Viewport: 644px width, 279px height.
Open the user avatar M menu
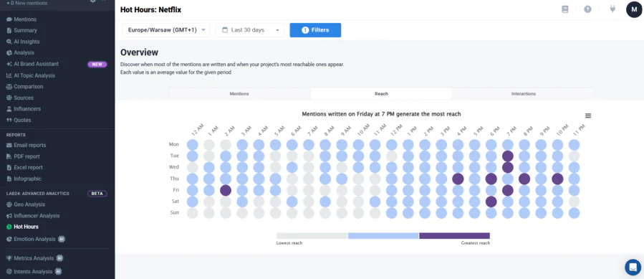point(634,9)
